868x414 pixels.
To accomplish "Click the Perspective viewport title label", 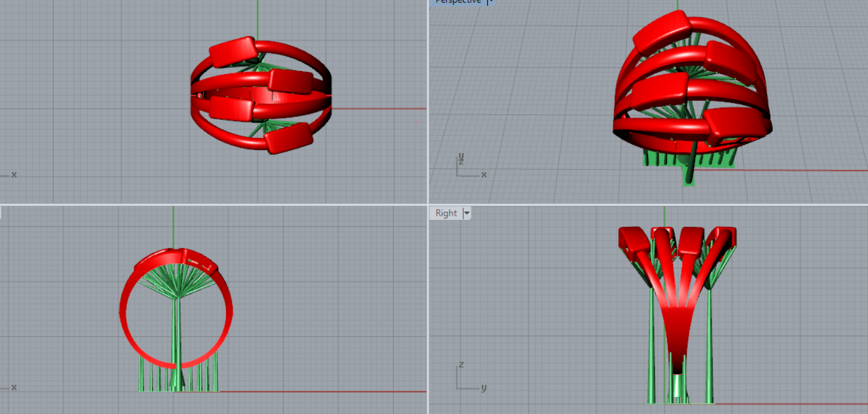I will coord(458,2).
